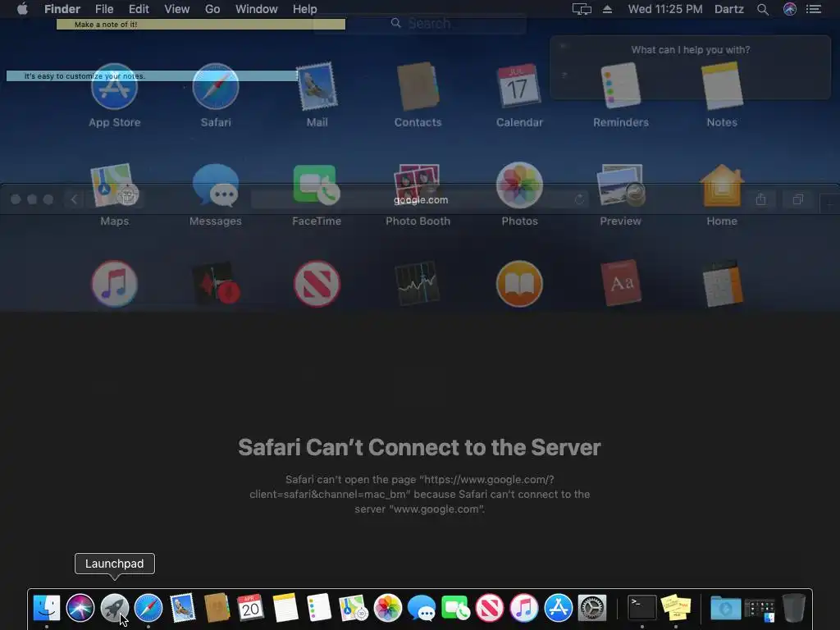The height and width of the screenshot is (630, 840).
Task: Click the eject icon in menu bar
Action: pos(607,9)
